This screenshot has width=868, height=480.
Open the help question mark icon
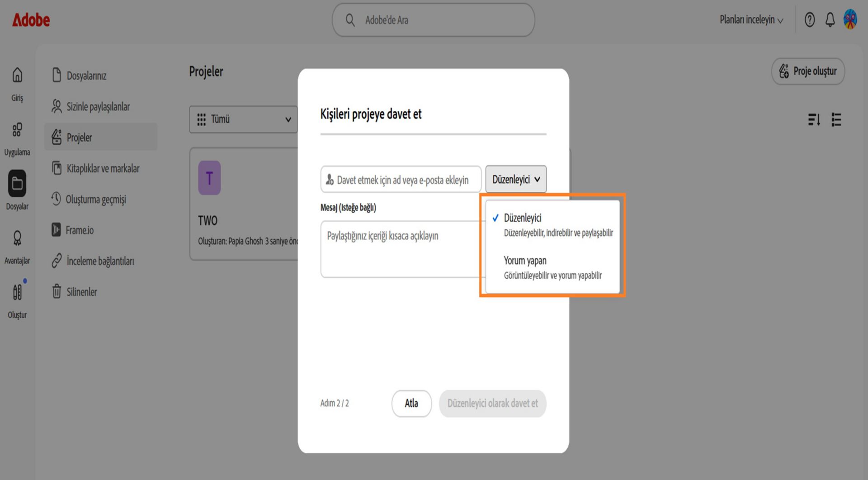click(x=809, y=20)
